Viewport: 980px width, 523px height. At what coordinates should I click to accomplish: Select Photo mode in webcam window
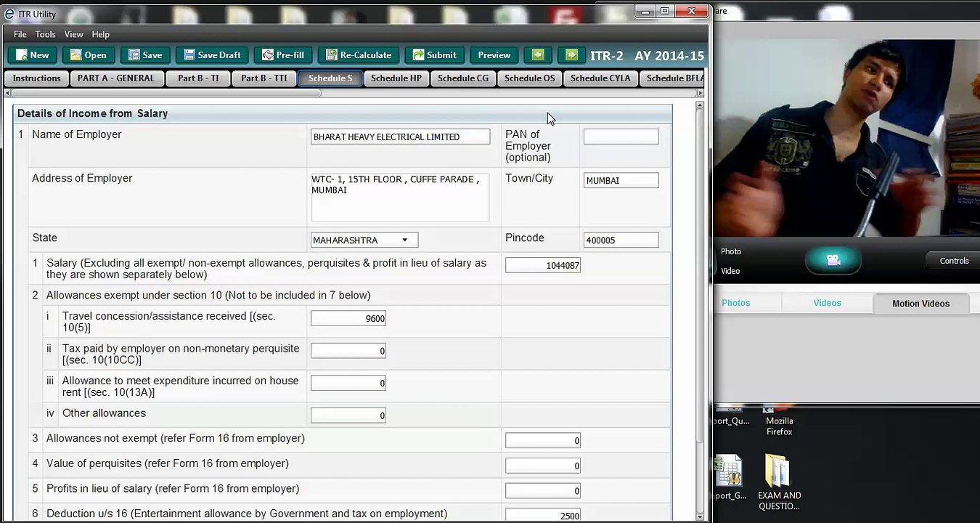(x=731, y=251)
